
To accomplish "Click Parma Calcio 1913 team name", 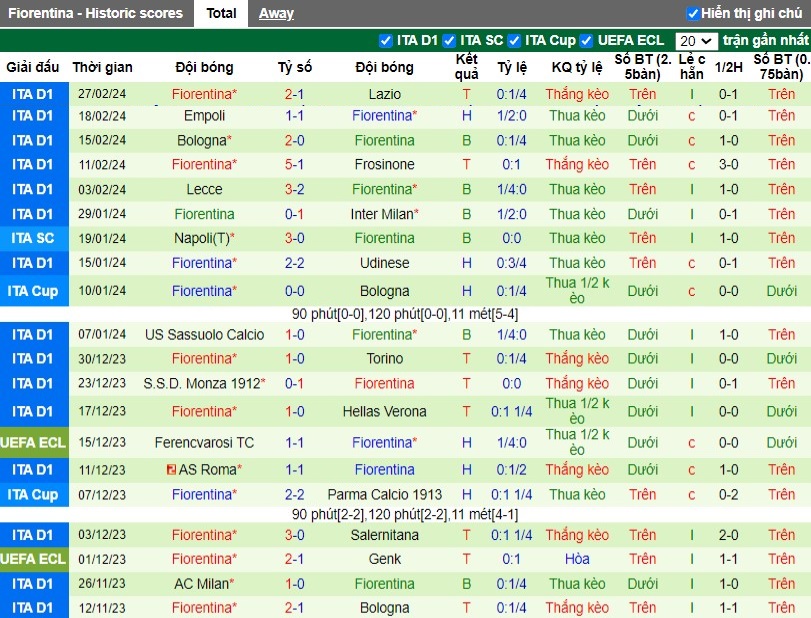I will pyautogui.click(x=385, y=494).
